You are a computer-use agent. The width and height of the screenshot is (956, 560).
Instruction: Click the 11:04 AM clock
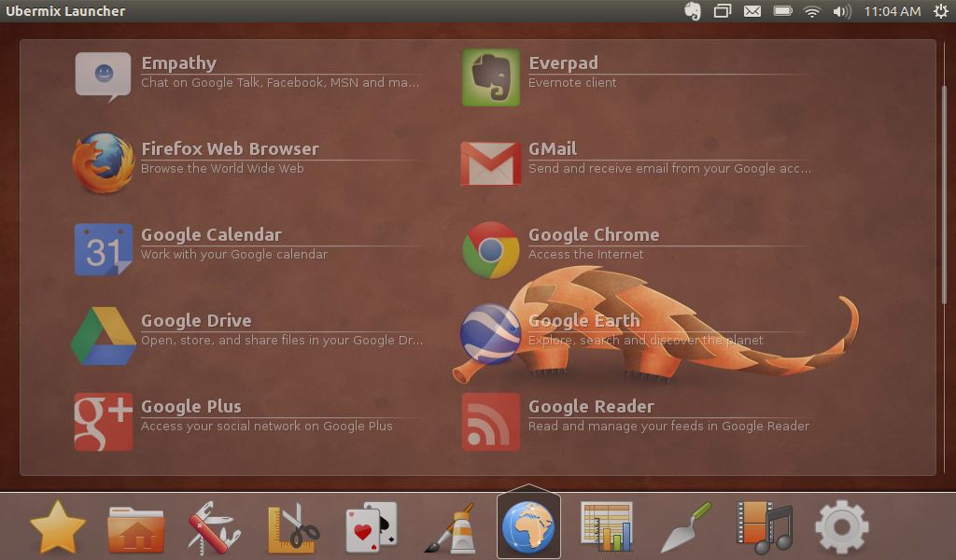tap(892, 11)
